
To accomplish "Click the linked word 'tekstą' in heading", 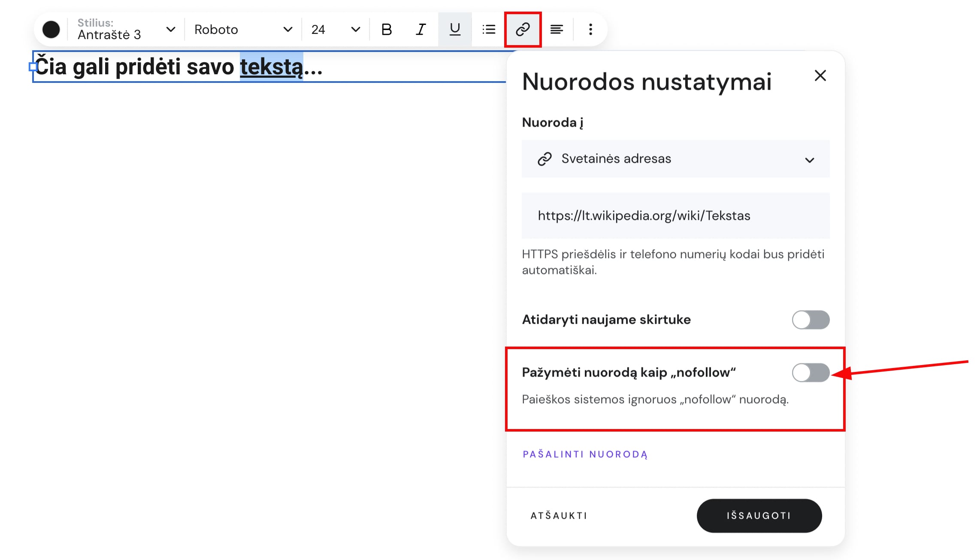I will pyautogui.click(x=271, y=67).
